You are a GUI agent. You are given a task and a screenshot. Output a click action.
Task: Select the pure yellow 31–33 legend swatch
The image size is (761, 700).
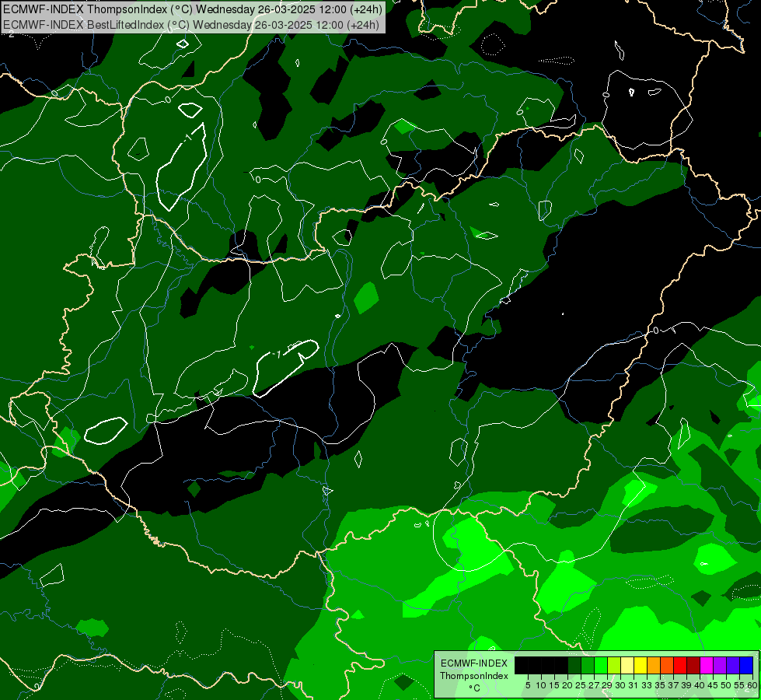coord(641,665)
